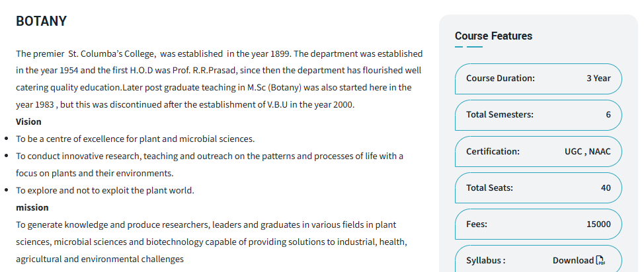Click the bullet about exploring the plant world
This screenshot has height=272, width=644.
pyautogui.click(x=104, y=190)
